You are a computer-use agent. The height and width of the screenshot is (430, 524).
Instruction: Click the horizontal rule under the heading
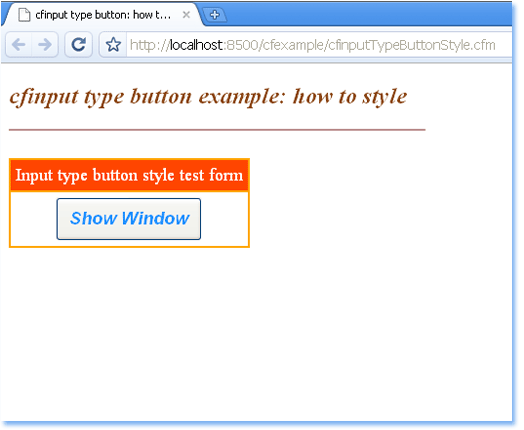217,130
